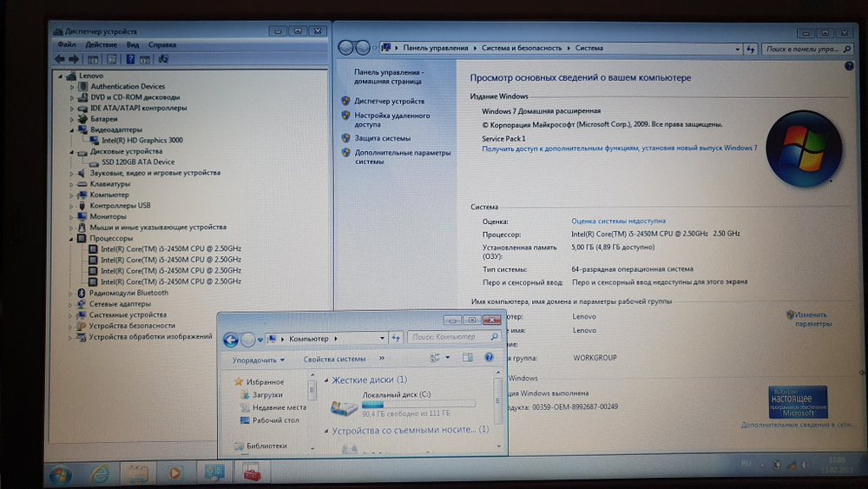Open Упорядочить dropdown in Компьютер window
Screen dimensions: 868x489
click(259, 360)
